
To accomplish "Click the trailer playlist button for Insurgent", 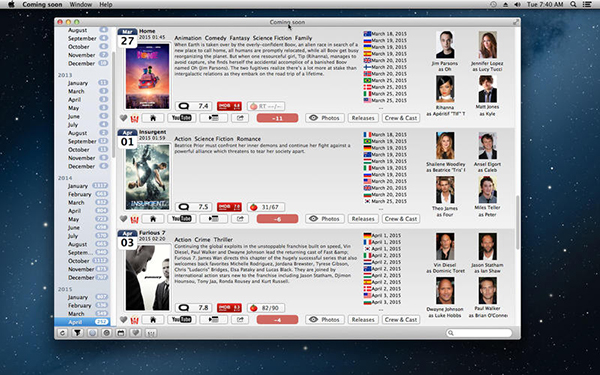I will 214,219.
